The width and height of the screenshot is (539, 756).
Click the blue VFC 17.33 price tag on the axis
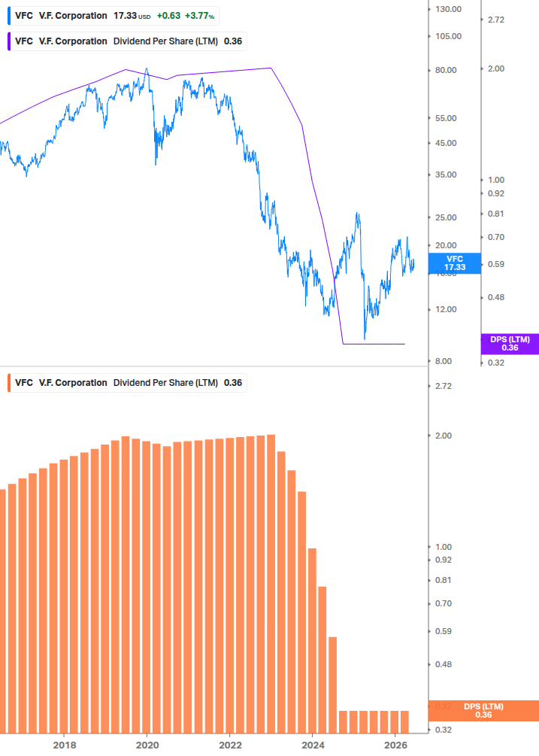point(454,263)
